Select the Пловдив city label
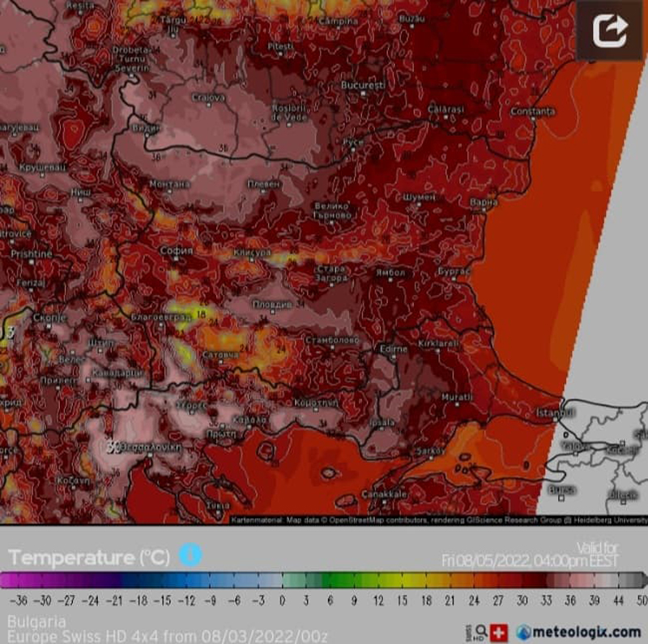Screen dimensions: 648x644 pyautogui.click(x=271, y=304)
